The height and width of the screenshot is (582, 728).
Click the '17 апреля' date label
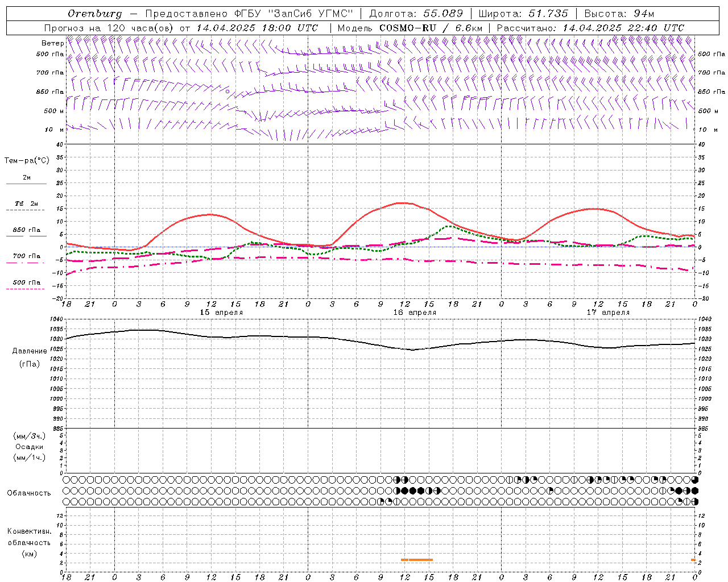[608, 313]
